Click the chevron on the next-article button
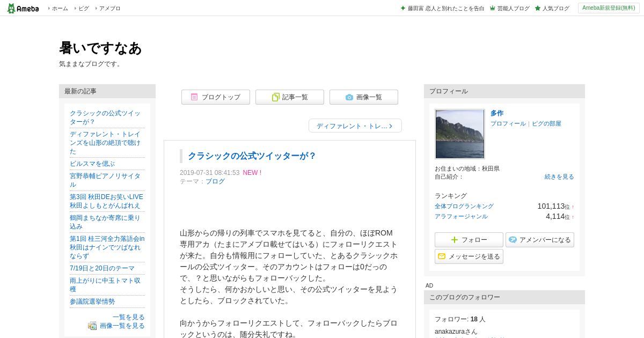 point(391,126)
